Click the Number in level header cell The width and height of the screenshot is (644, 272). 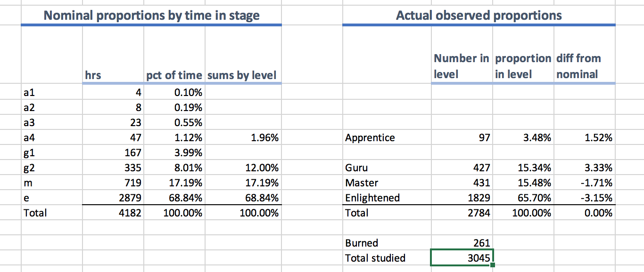[462, 66]
